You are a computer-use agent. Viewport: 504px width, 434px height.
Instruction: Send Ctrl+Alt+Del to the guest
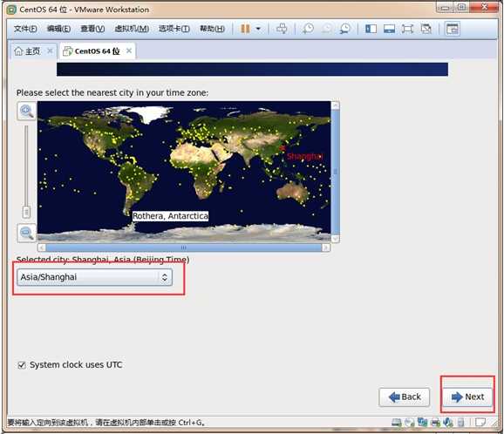pyautogui.click(x=282, y=29)
